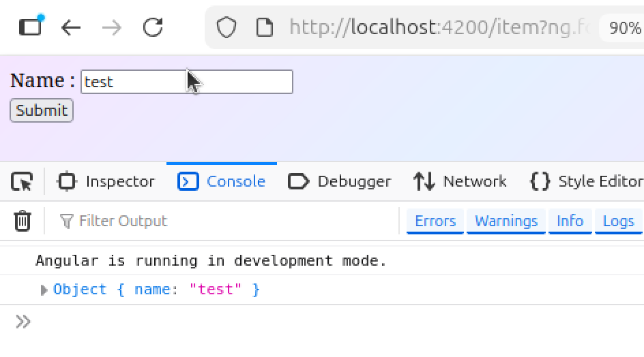Click the Reload page icon
This screenshot has width=644, height=357.
point(153,27)
